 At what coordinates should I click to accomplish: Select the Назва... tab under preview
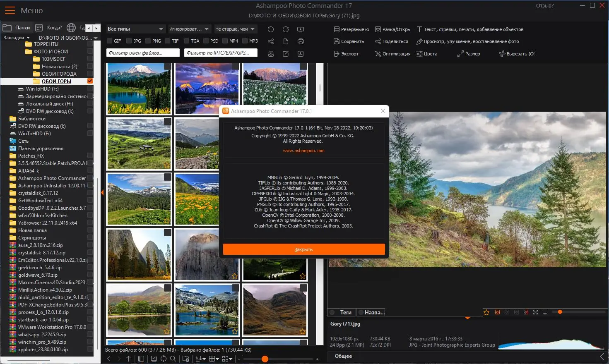click(x=371, y=312)
